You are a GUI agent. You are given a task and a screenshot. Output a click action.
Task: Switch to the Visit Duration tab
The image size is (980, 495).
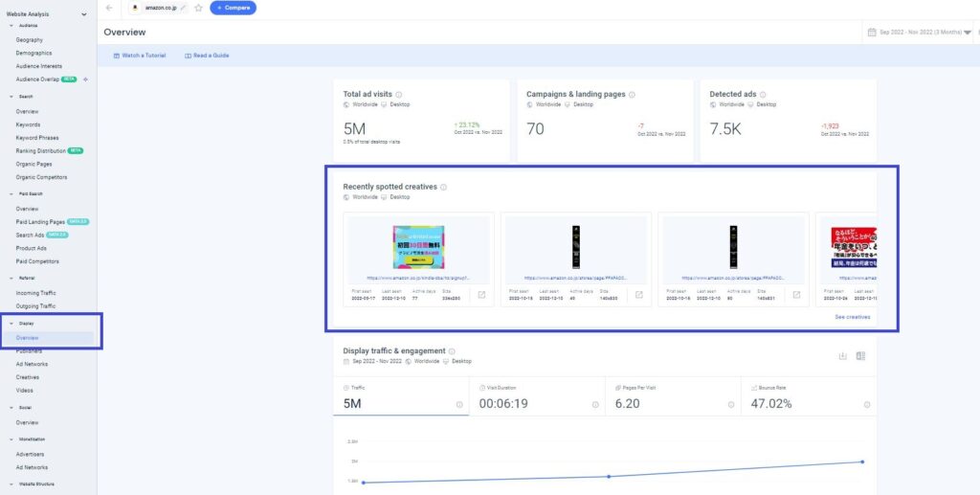[537, 396]
